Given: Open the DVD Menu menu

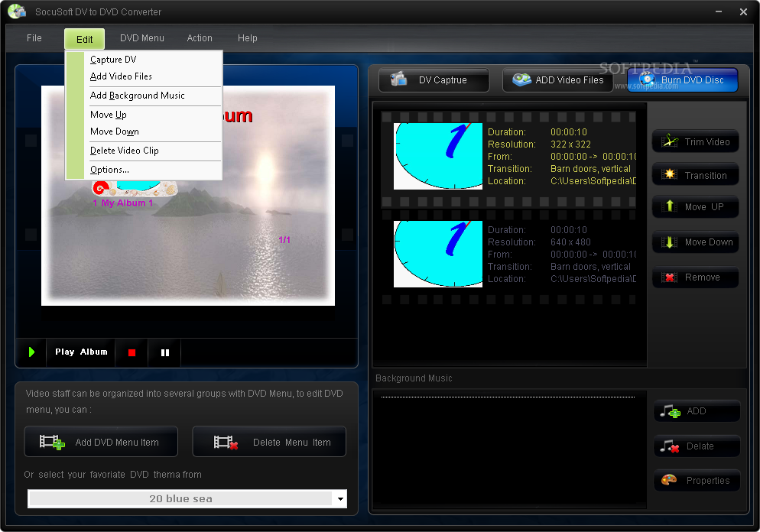Looking at the screenshot, I should click(142, 37).
